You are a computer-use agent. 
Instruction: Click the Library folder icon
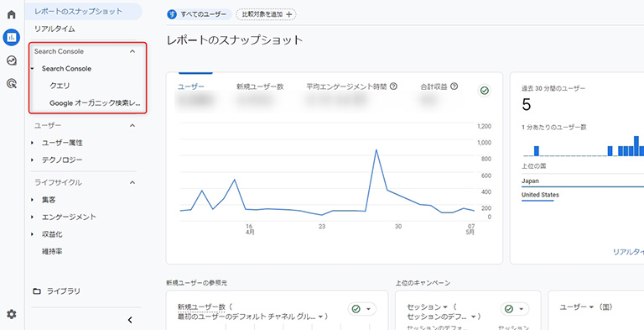click(37, 291)
